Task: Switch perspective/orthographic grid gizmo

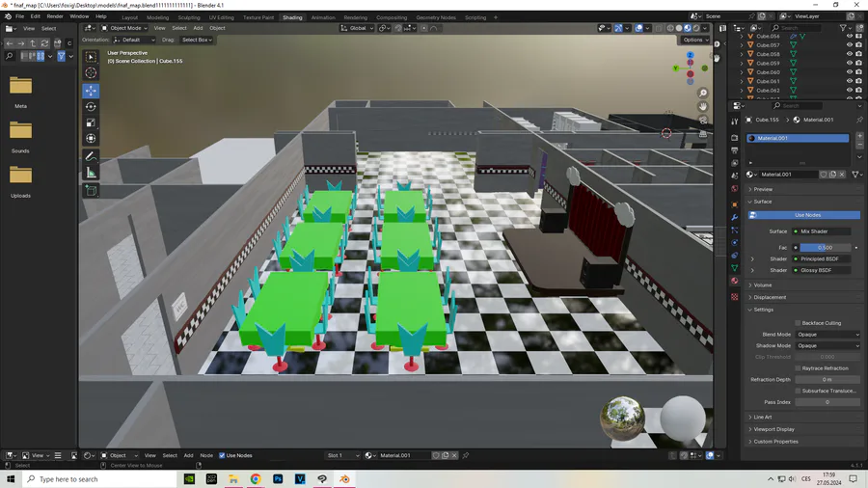Action: [703, 133]
